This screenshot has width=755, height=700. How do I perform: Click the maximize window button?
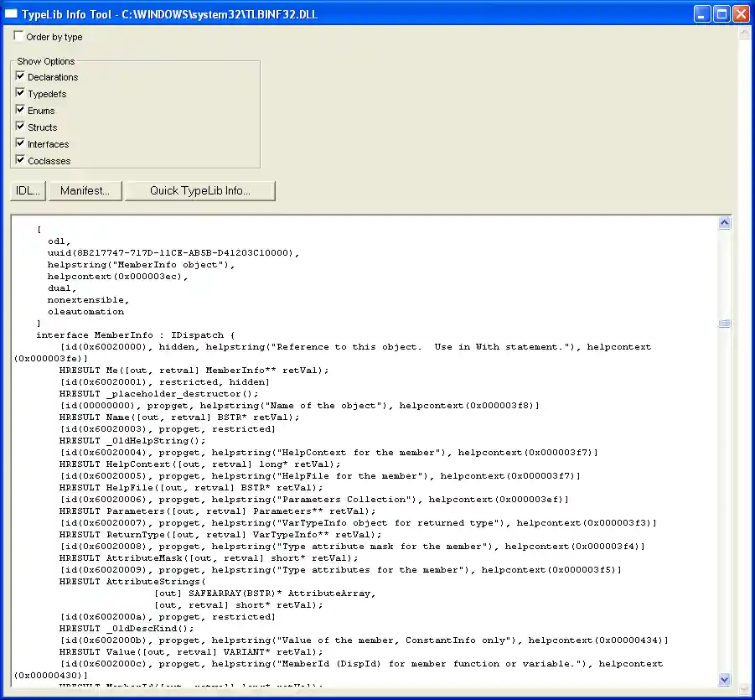tap(721, 13)
